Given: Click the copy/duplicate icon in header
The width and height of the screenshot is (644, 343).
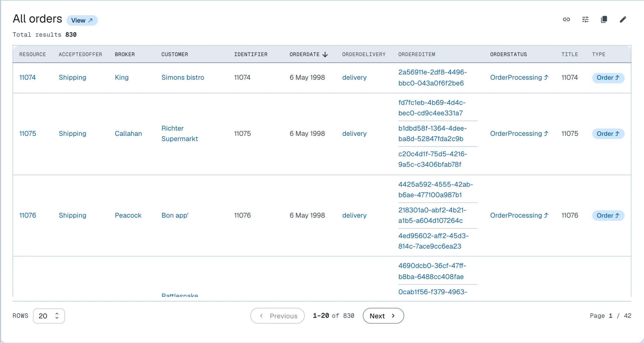Looking at the screenshot, I should [604, 20].
